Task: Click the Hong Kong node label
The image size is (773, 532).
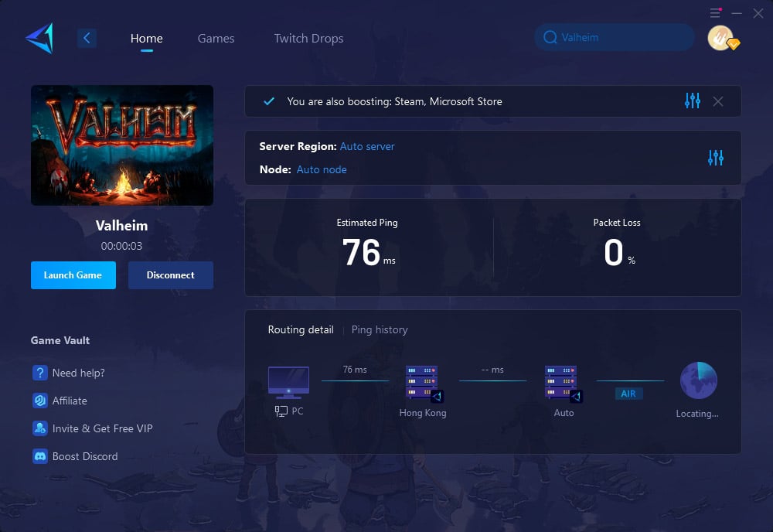Action: tap(423, 413)
